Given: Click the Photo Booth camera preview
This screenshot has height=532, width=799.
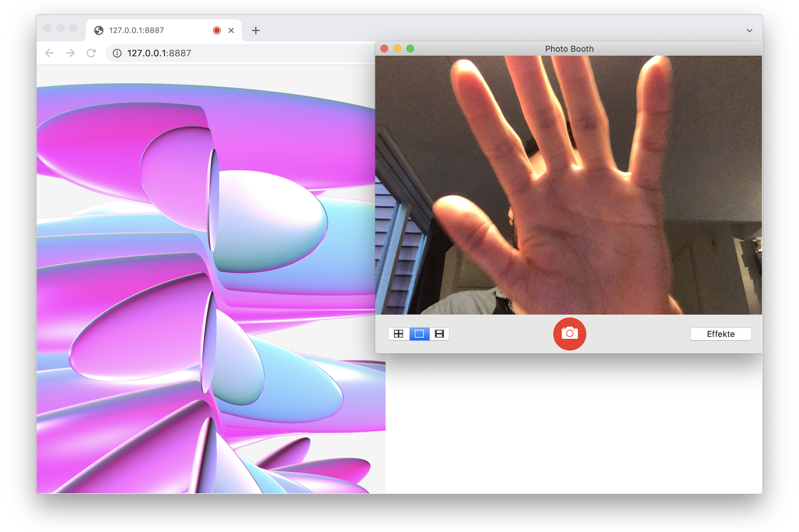Looking at the screenshot, I should click(x=569, y=185).
